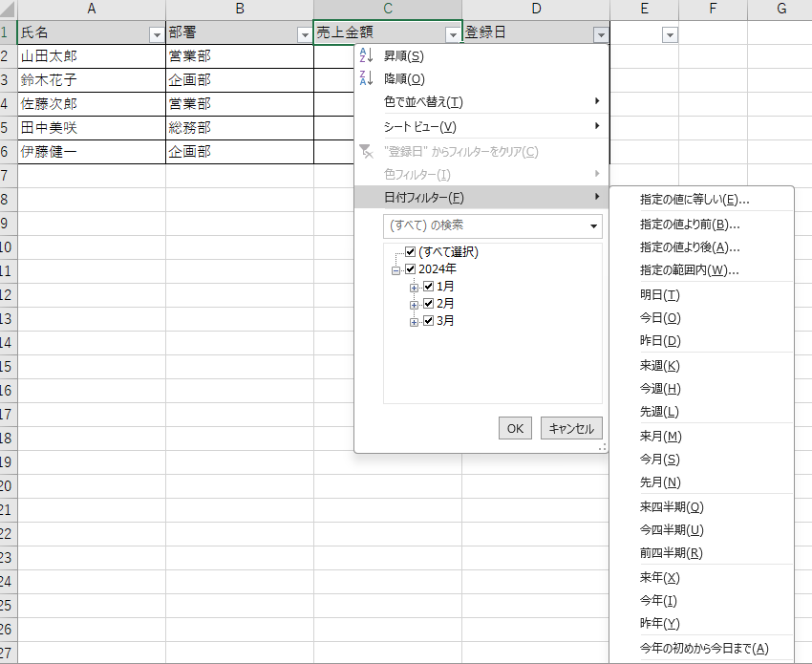Uncheck the (すべて選択) checkbox

pyautogui.click(x=411, y=252)
